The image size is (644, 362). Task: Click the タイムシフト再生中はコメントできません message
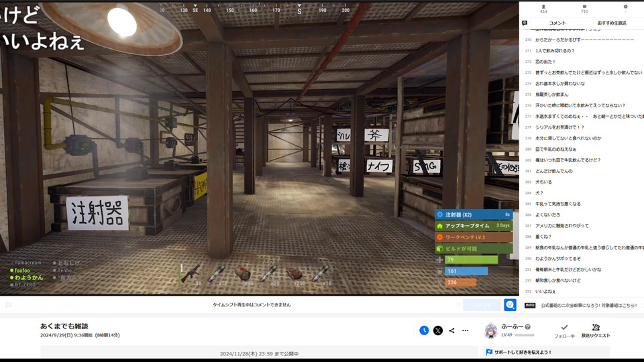[252, 305]
